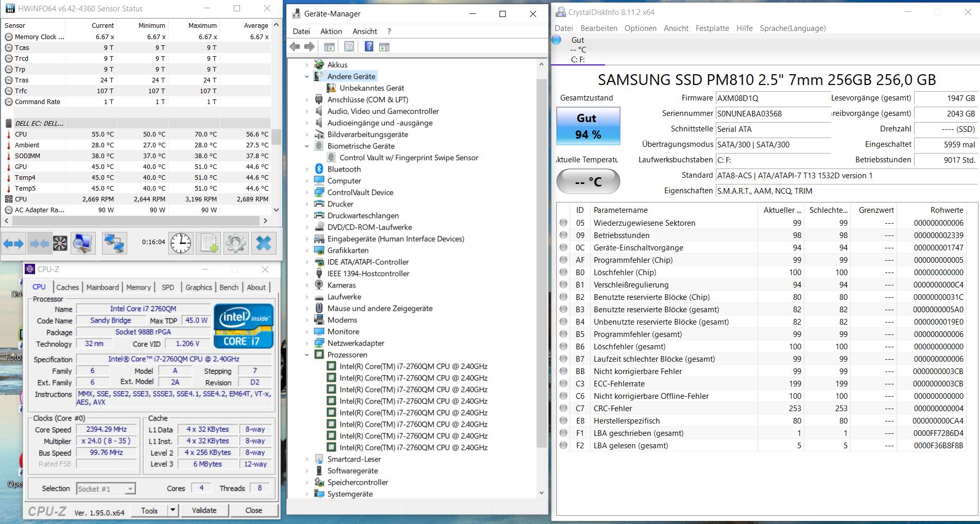
Task: Click the Kameras category icon
Action: pos(319,285)
